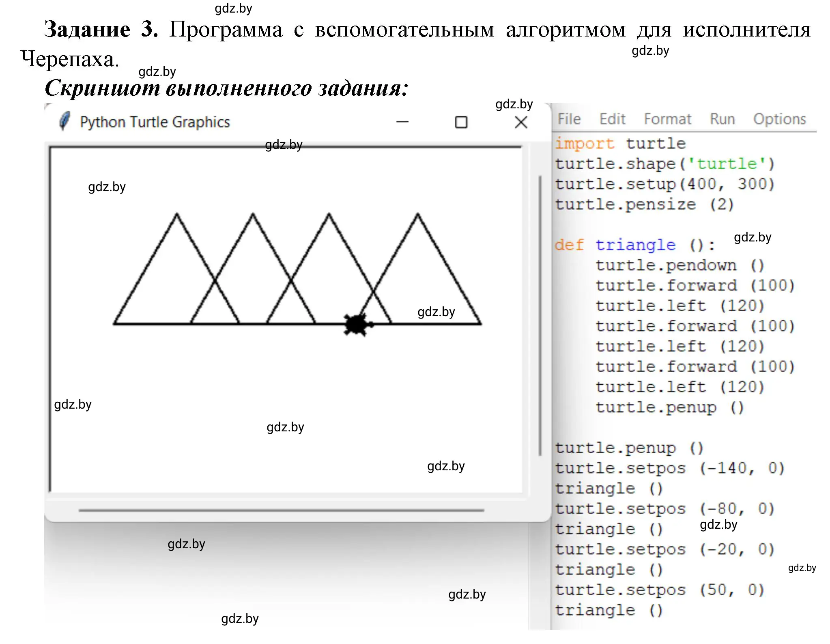Viewport: 830px width, 644px height.
Task: Click the line turtle.setpos (-20, 0)
Action: [x=665, y=549]
